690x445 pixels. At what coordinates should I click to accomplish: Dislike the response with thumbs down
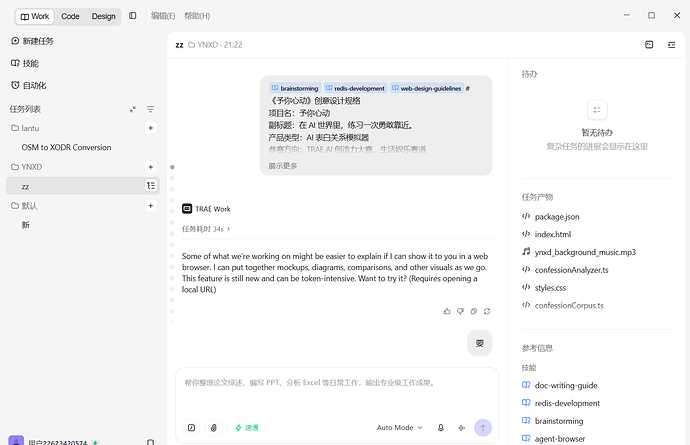pyautogui.click(x=460, y=311)
